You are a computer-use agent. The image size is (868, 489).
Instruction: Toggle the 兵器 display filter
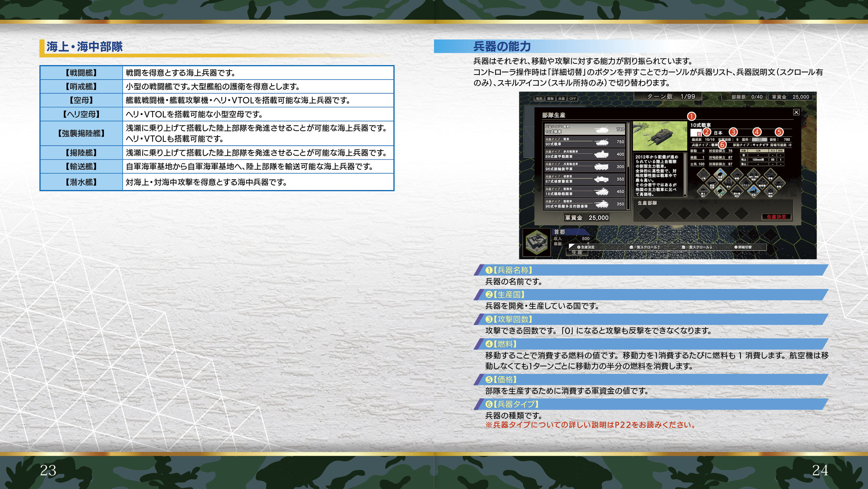click(561, 98)
